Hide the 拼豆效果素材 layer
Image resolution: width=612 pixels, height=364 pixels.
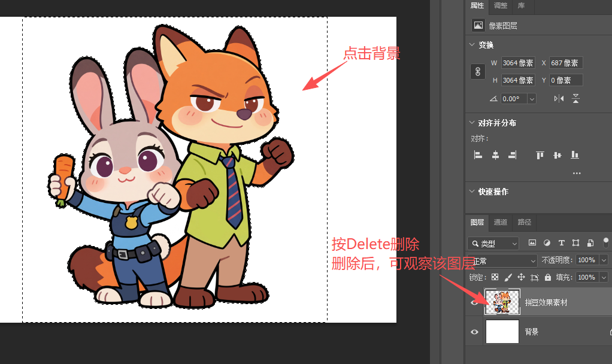(474, 302)
